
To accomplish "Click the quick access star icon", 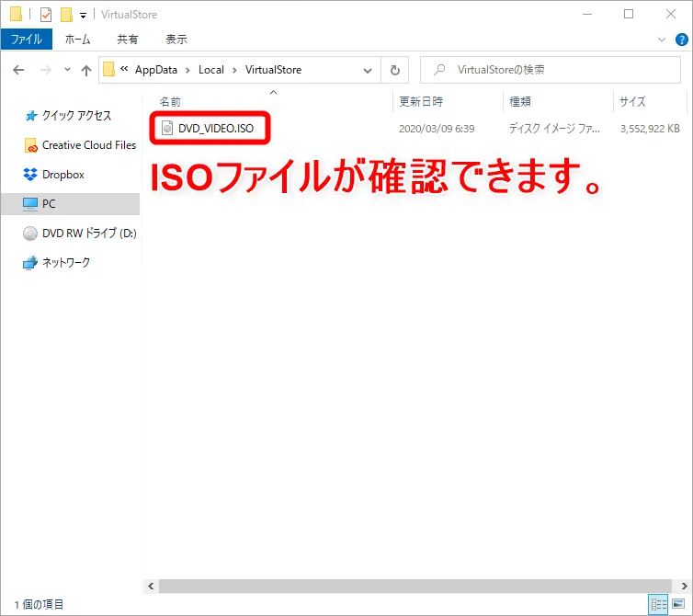I will pos(30,116).
